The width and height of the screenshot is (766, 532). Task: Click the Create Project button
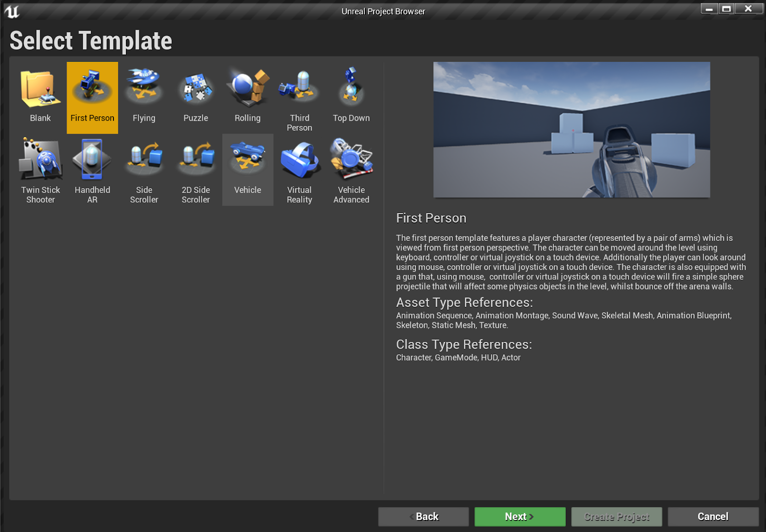coord(617,517)
